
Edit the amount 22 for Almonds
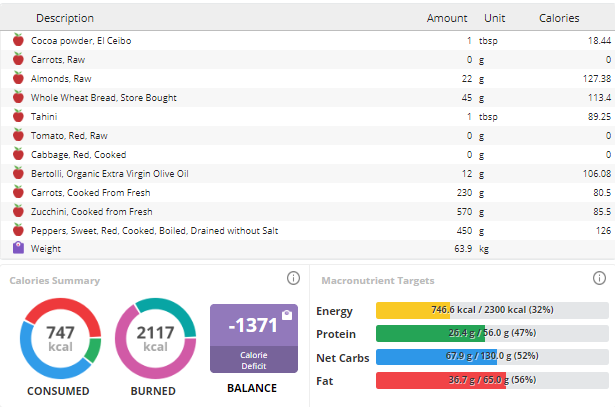(467, 78)
